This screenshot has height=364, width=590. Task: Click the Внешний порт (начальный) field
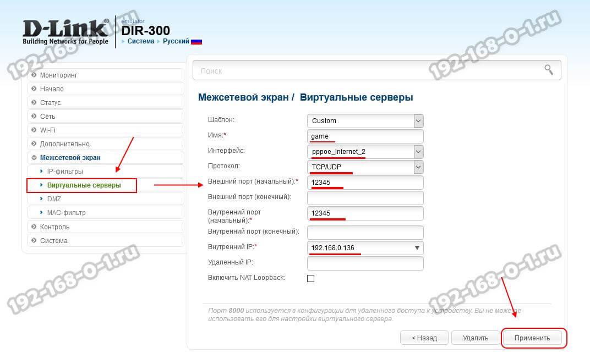365,183
